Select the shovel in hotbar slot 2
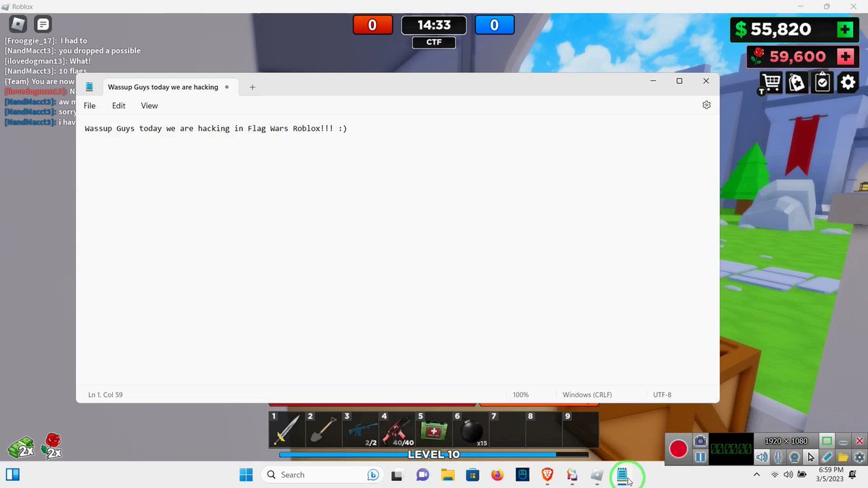868x488 pixels. 323,429
